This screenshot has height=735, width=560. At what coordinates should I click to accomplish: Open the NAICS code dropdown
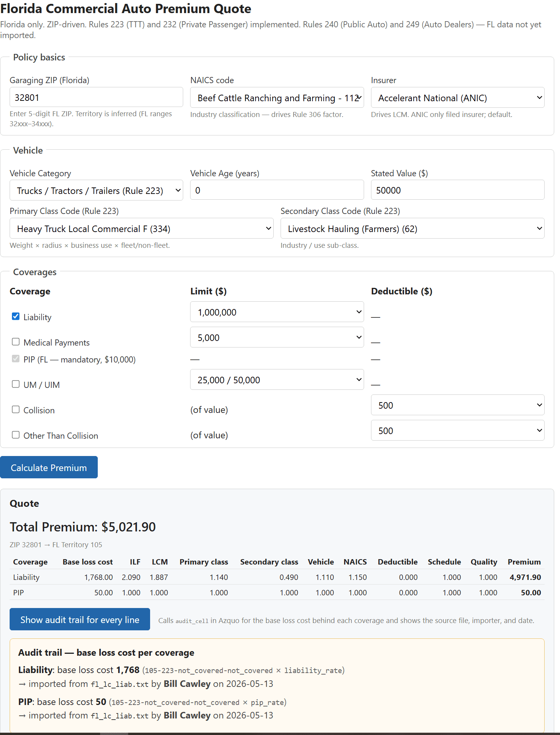pyautogui.click(x=277, y=98)
